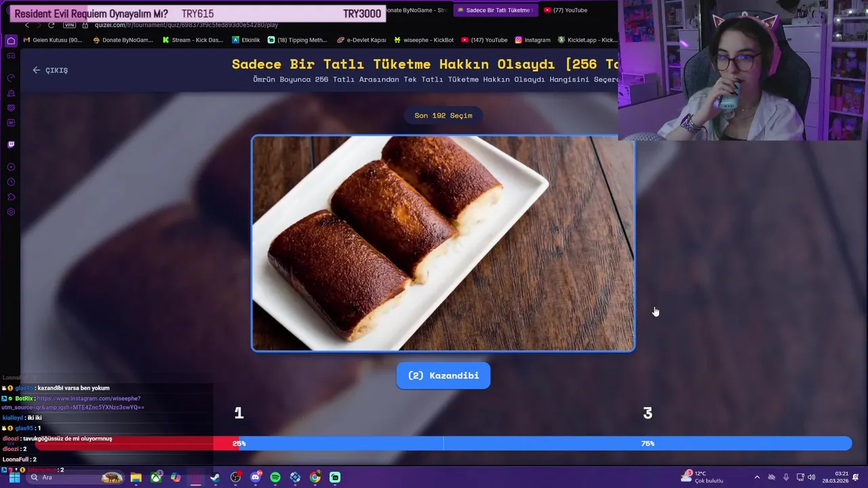Image resolution: width=868 pixels, height=488 pixels.
Task: Switch to the (77) YouTube tab
Action: (x=566, y=10)
